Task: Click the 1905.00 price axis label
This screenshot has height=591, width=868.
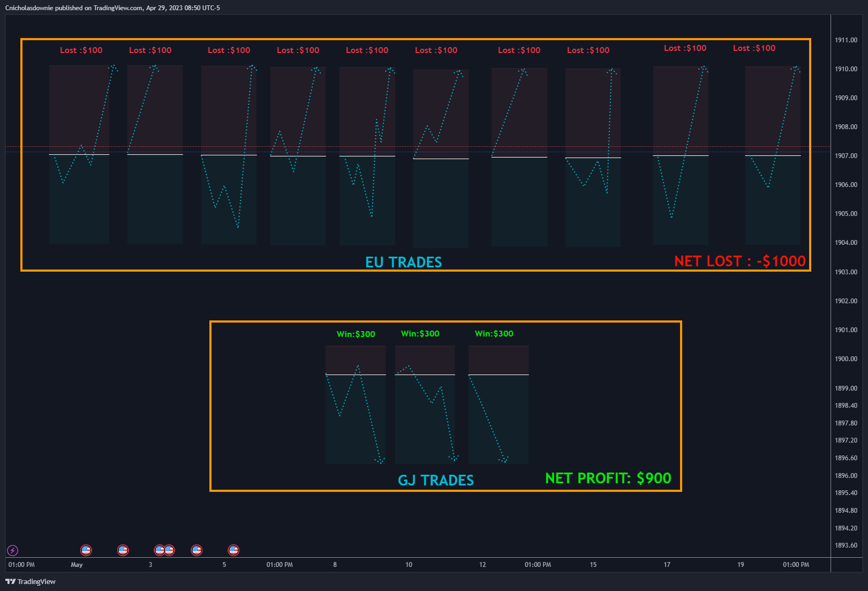Action: 846,214
